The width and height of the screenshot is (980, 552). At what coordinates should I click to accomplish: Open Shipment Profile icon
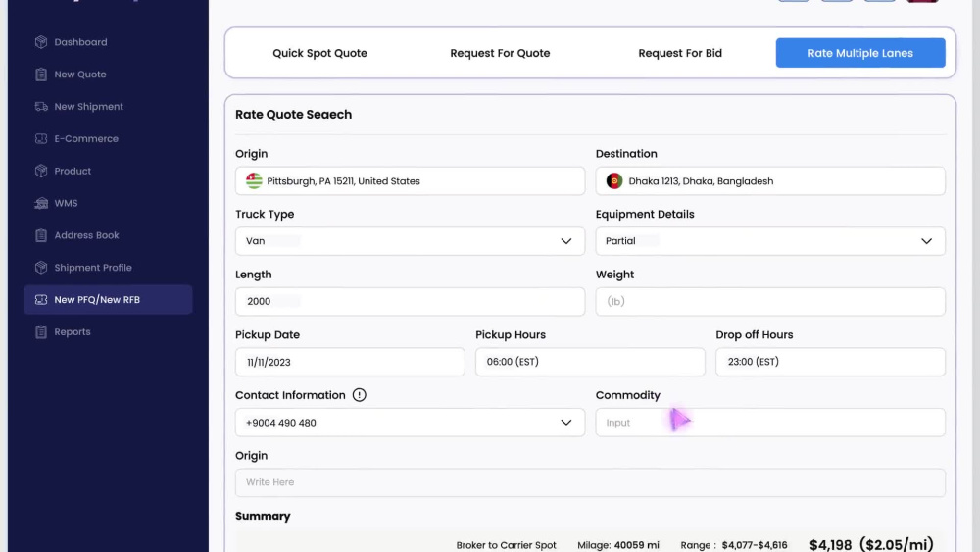tap(41, 268)
